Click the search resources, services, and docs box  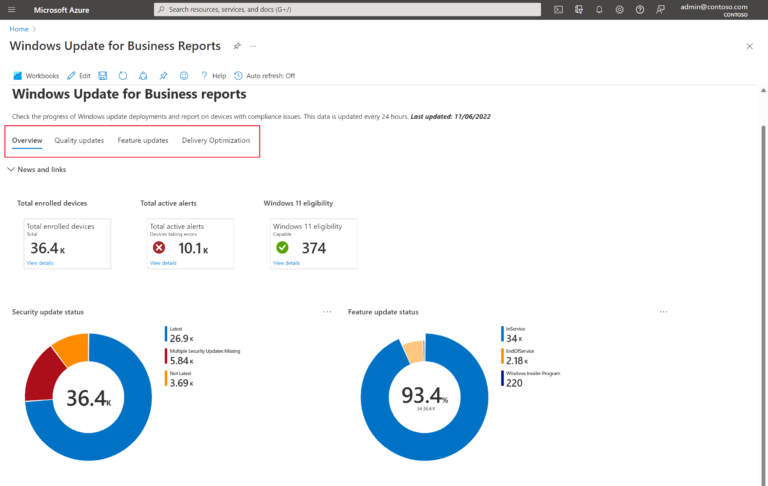[x=347, y=9]
